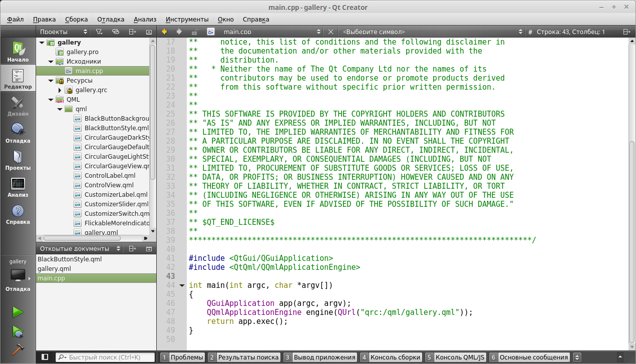Open the Проекты panel type dropdown
Viewport: 636px width, 364px height.
(64, 32)
